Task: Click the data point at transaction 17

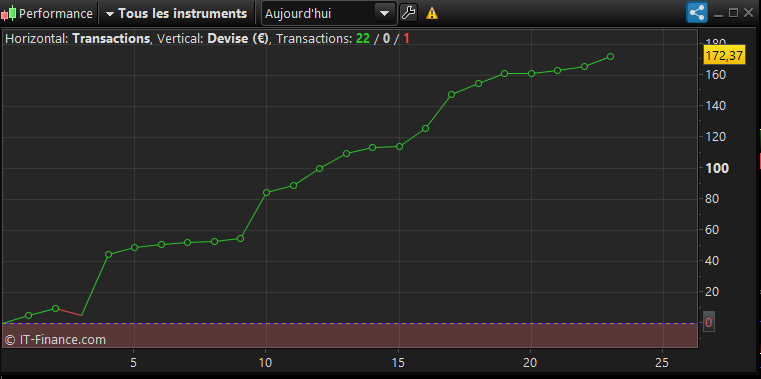Action: (x=451, y=95)
